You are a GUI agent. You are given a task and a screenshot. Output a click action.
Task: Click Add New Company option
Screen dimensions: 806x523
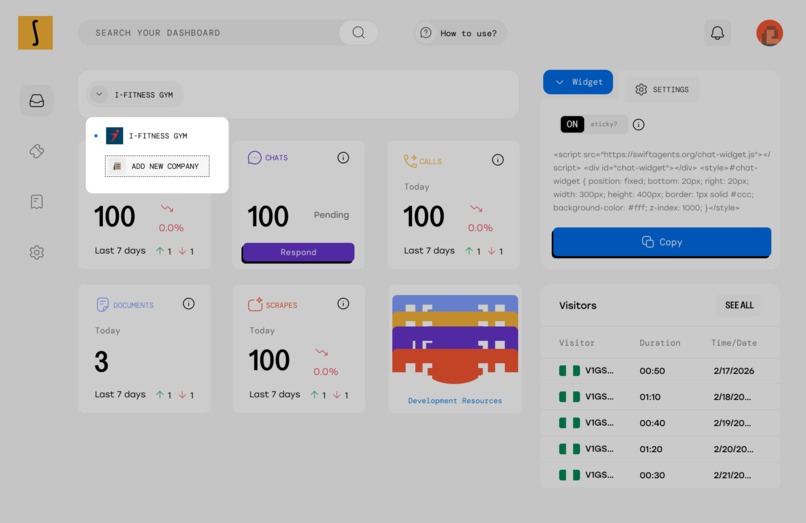point(157,166)
